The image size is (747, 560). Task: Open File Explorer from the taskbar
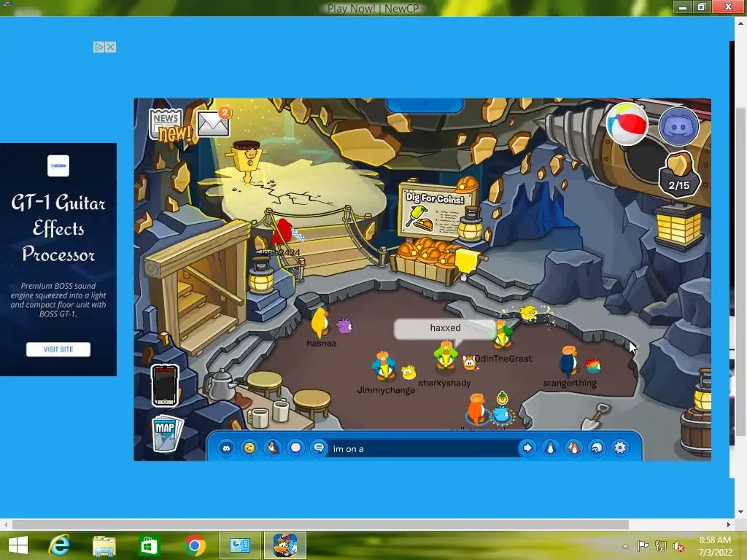coord(104,545)
